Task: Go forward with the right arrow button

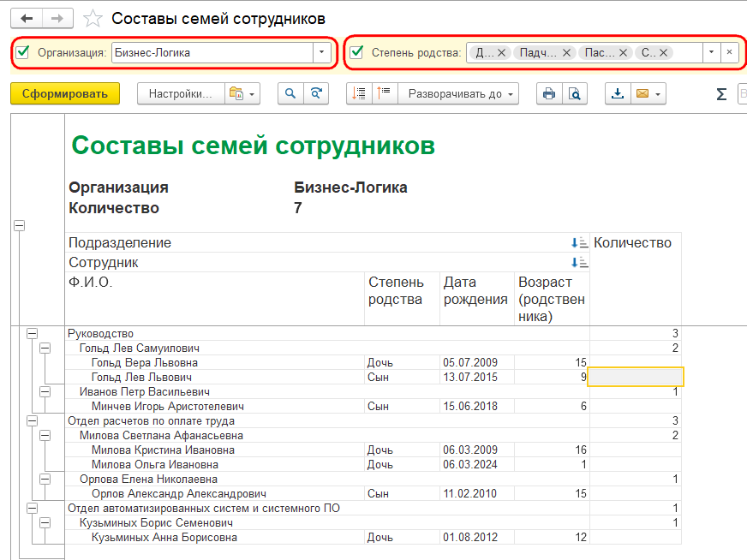Action: (x=57, y=19)
